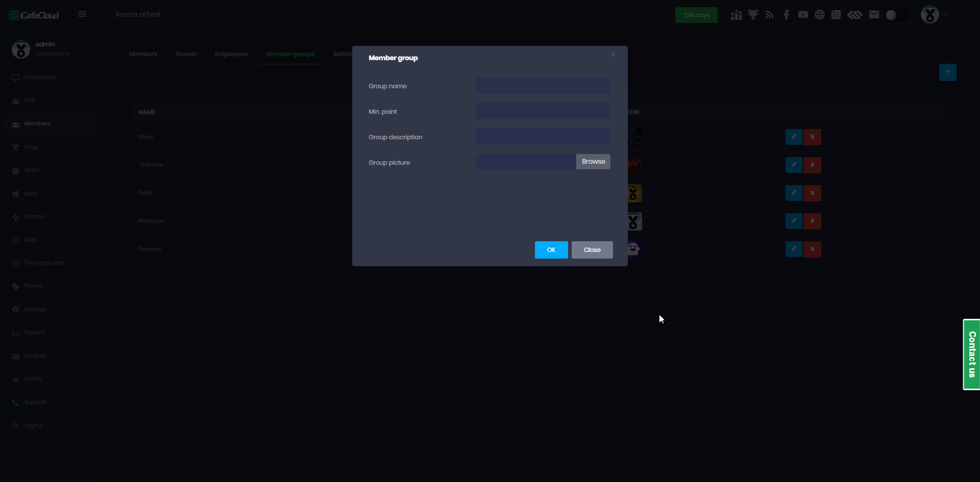980x482 pixels.
Task: Open the leaderboard icon in the header
Action: tap(736, 15)
